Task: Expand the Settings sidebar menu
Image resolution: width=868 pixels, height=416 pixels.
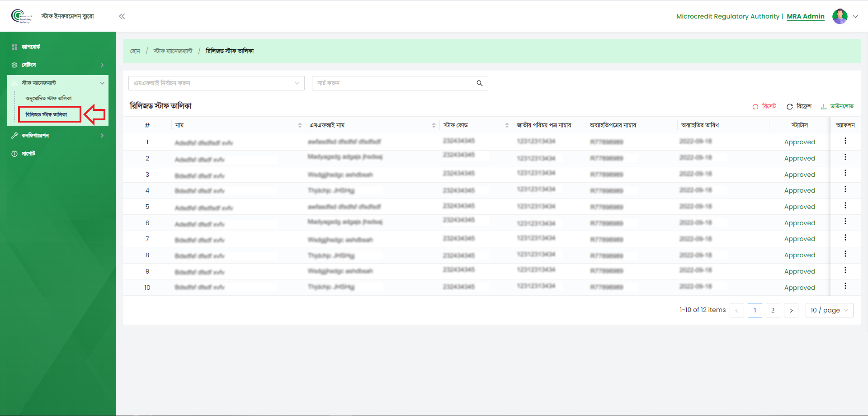Action: click(58, 65)
